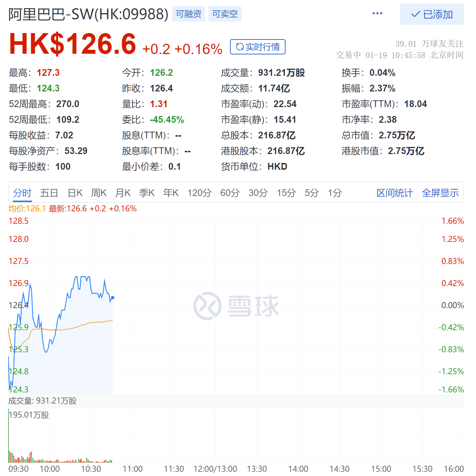476x476 pixels.
Task: Click the 市盈率(静) value 15.41
Action: [285, 120]
